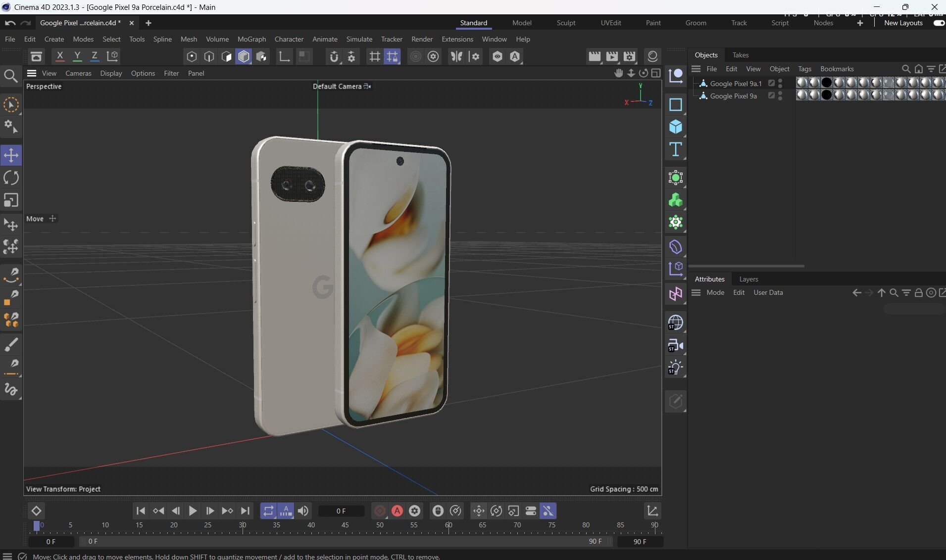Open the Cameras viewport menu
Viewport: 946px width, 560px height.
78,73
